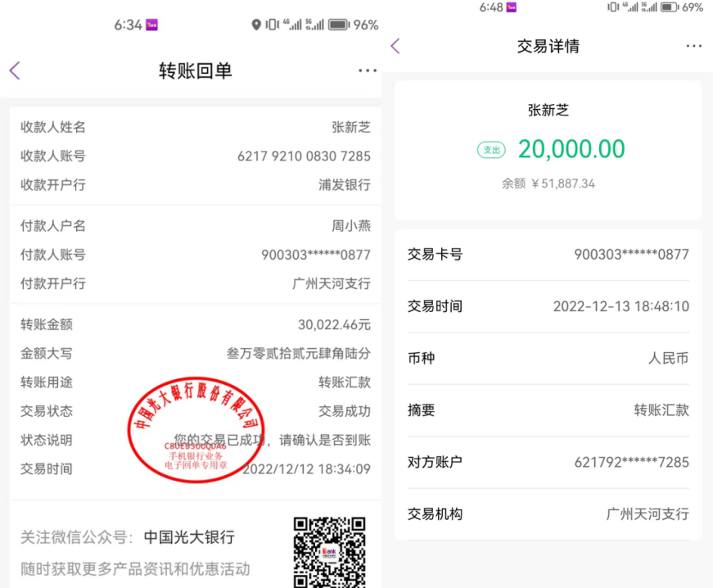Tap the location icon in left status bar

click(x=256, y=25)
